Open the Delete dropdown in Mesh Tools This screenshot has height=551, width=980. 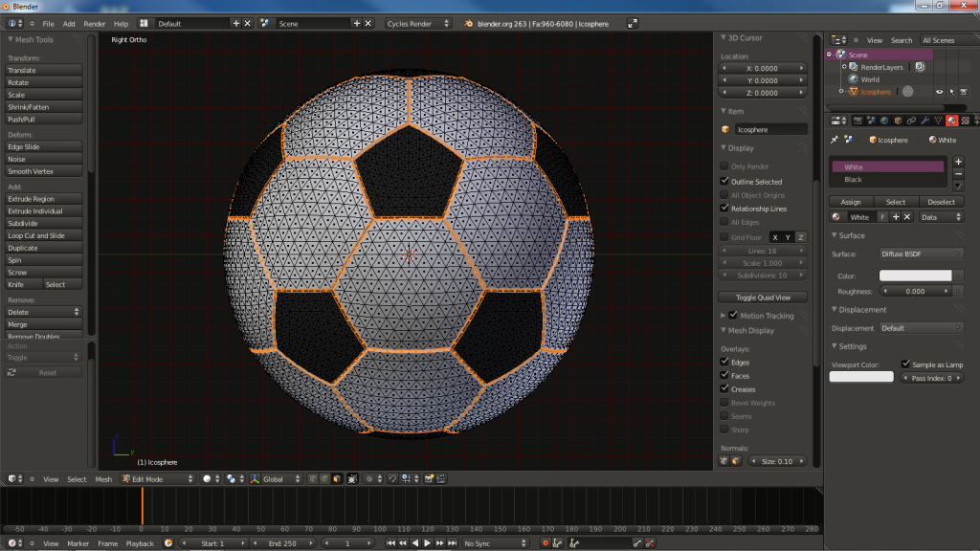pyautogui.click(x=43, y=312)
